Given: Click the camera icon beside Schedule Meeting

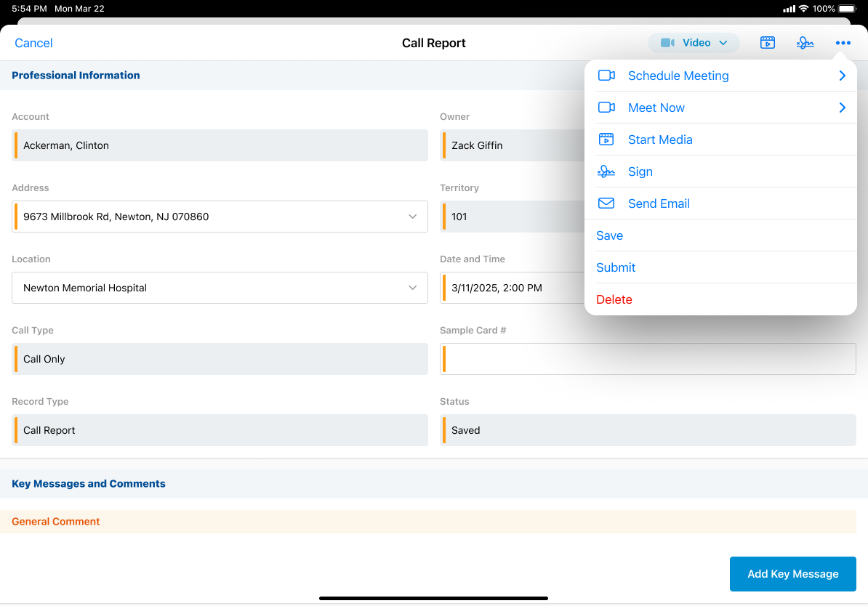Looking at the screenshot, I should click(606, 76).
